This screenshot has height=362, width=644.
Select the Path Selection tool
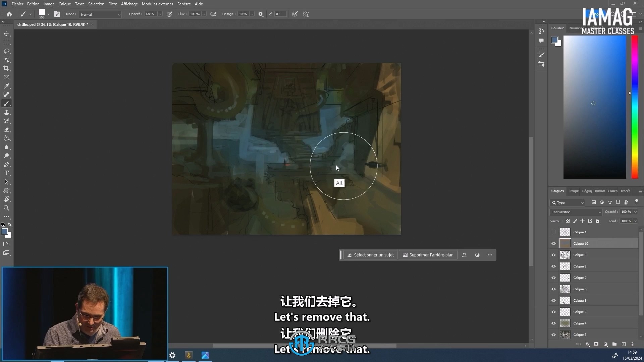pyautogui.click(x=6, y=182)
